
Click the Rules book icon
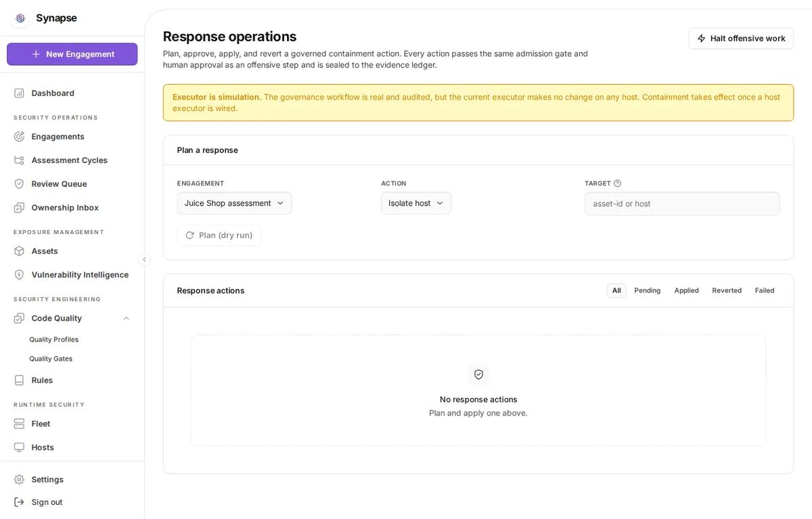coord(19,380)
